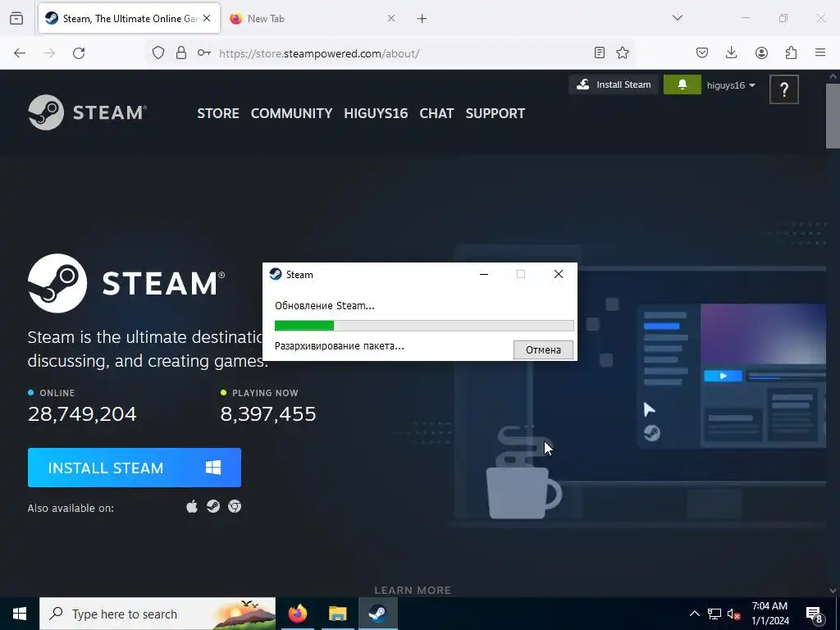840x630 pixels.
Task: Click the blue INSTALL STEAM button
Action: [135, 468]
